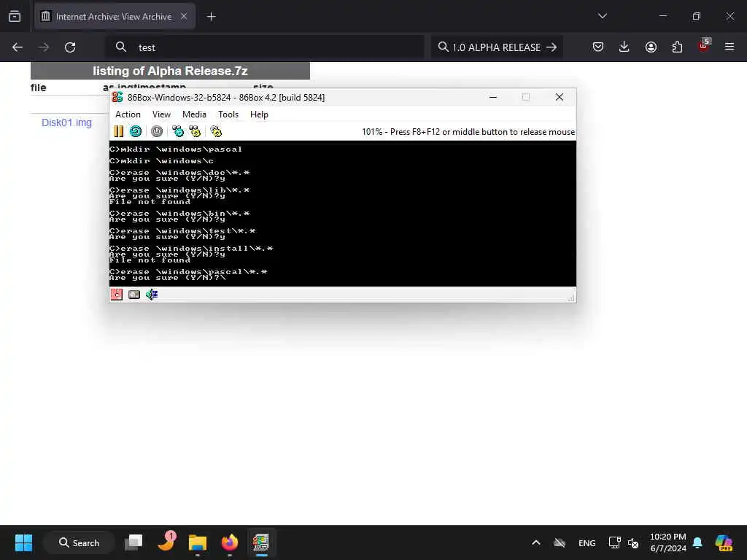
Task: Open the Firefox View button
Action: pyautogui.click(x=15, y=17)
